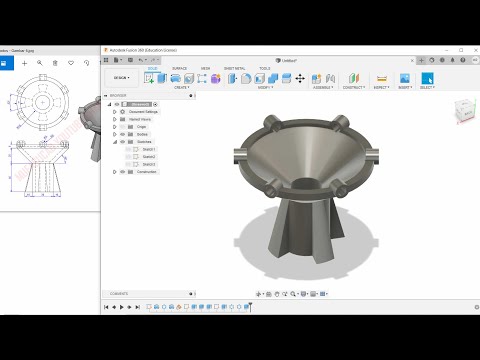Toggle visibility of Sketch3
Image resolution: width=480 pixels, height=360 pixels.
(128, 164)
